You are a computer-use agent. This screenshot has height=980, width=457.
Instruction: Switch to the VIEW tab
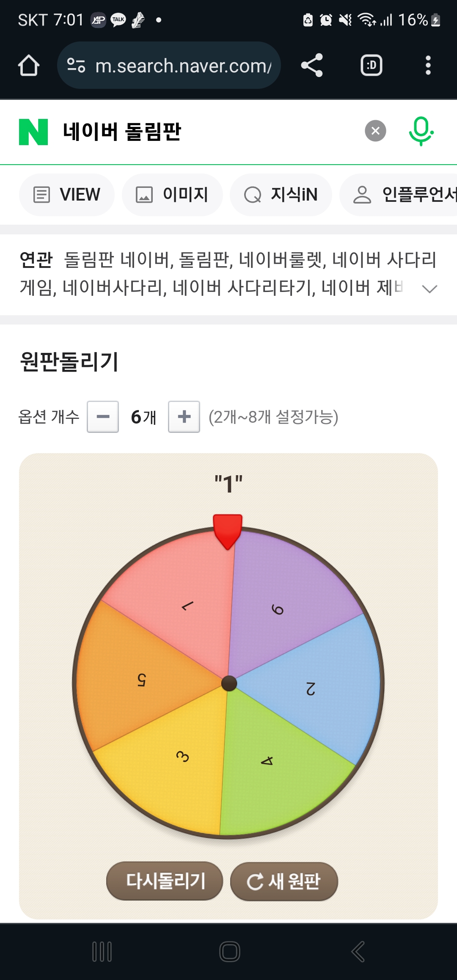coord(67,195)
